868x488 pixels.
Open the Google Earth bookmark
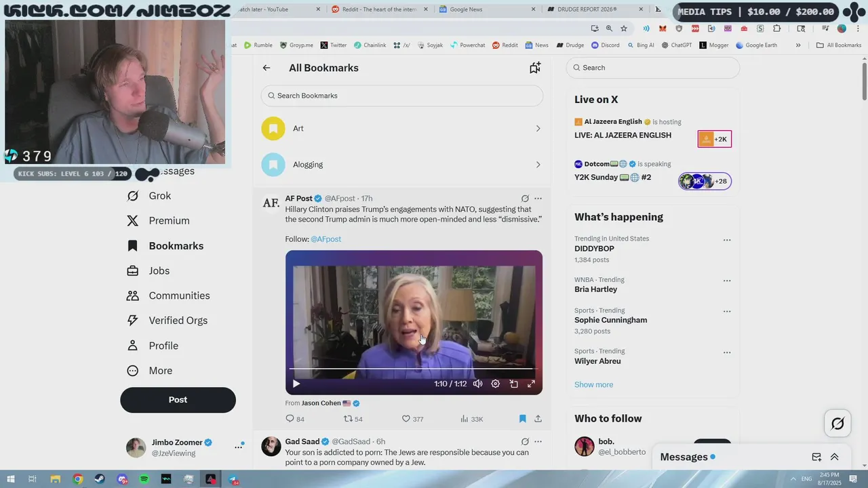[756, 45]
